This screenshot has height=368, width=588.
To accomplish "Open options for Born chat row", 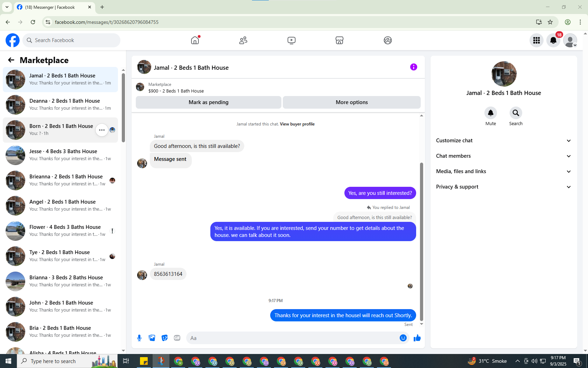I will click(102, 130).
